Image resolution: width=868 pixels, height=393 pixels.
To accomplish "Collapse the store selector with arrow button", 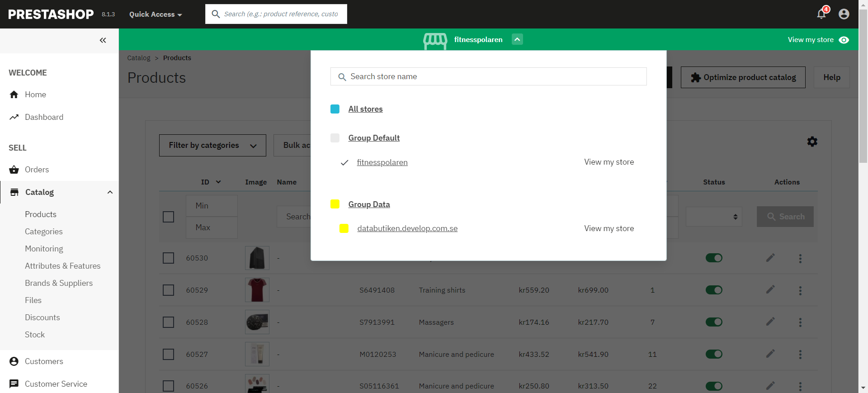I will coord(517,39).
